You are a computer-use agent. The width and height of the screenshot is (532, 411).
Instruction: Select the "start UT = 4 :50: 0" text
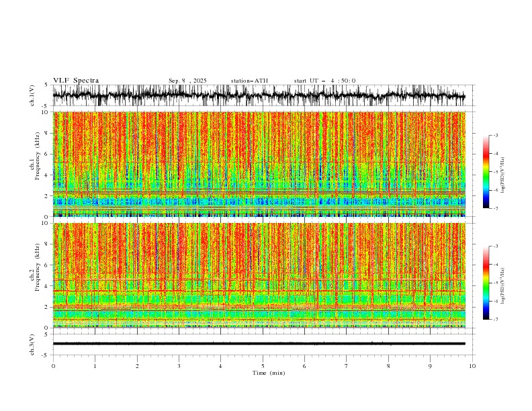(x=324, y=81)
